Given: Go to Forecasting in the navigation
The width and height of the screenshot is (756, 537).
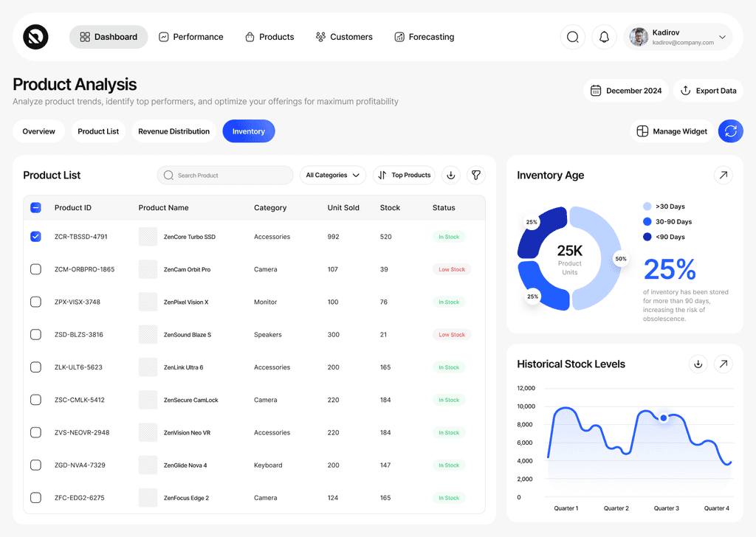Looking at the screenshot, I should 424,37.
